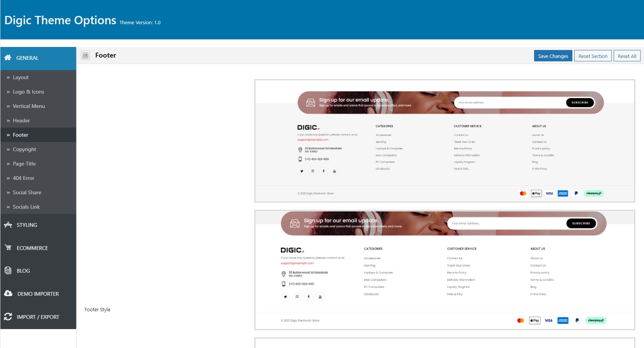Click the General home icon
644x348 pixels.
coord(8,58)
